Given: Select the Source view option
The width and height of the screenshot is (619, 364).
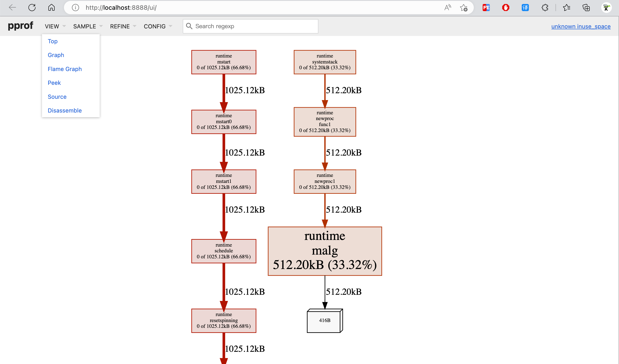Looking at the screenshot, I should click(x=57, y=96).
